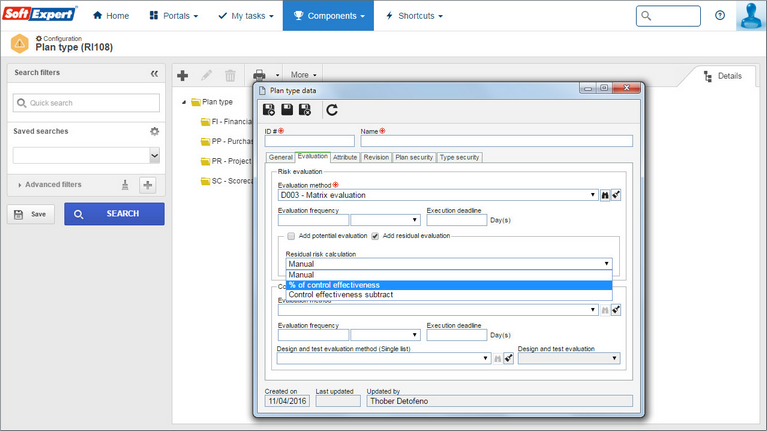Open the control evaluation method dropdown
The image size is (767, 431).
(x=592, y=310)
